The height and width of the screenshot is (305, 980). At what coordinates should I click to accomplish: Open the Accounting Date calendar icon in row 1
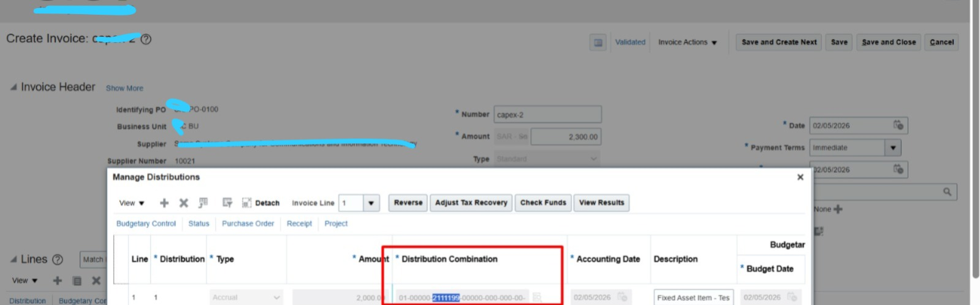pos(622,297)
